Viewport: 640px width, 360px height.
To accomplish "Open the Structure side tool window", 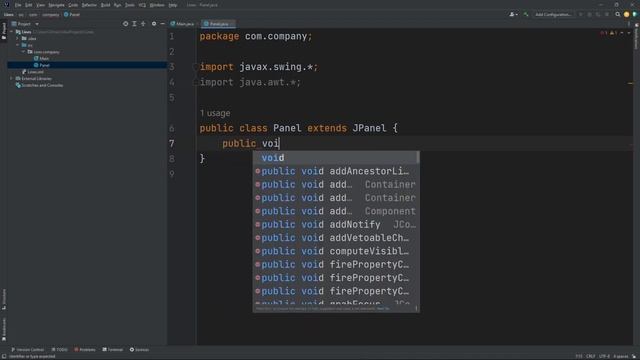I will [x=4, y=299].
